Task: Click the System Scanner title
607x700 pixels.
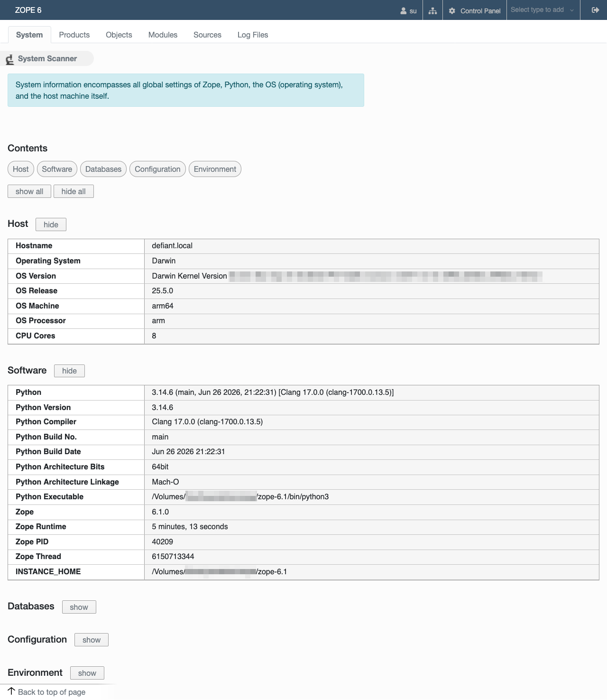Action: pos(47,58)
